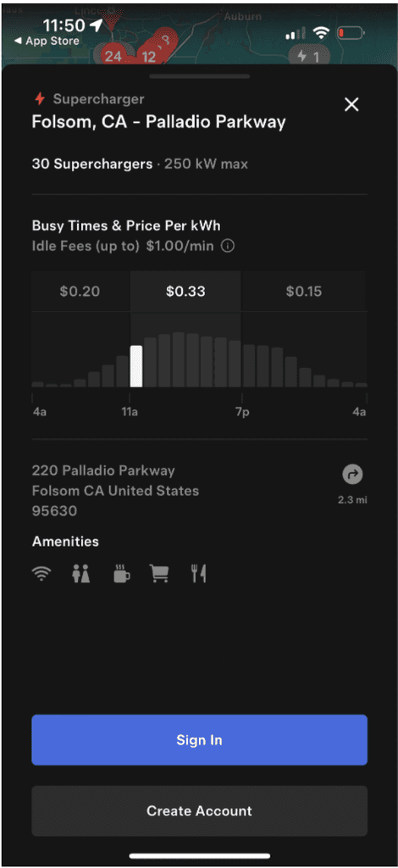Viewport: 398px width, 868px height.
Task: Tap the shopping cart amenity icon
Action: tap(159, 574)
